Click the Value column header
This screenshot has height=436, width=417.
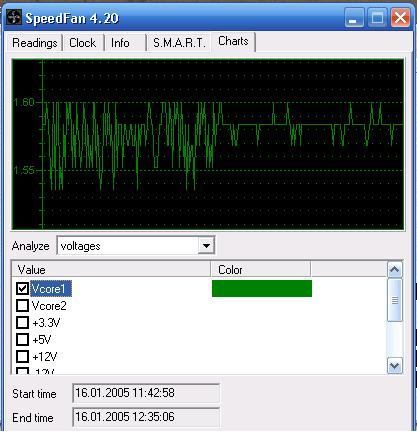click(111, 269)
